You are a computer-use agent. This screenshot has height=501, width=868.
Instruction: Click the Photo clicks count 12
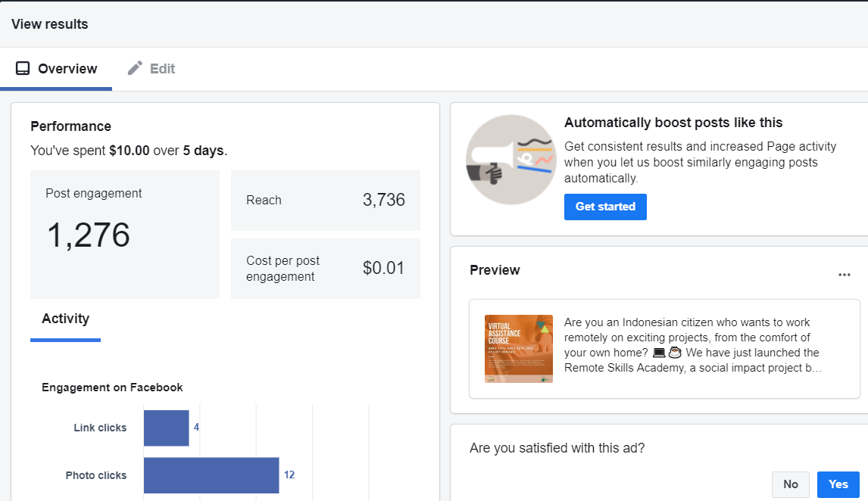[x=289, y=475]
